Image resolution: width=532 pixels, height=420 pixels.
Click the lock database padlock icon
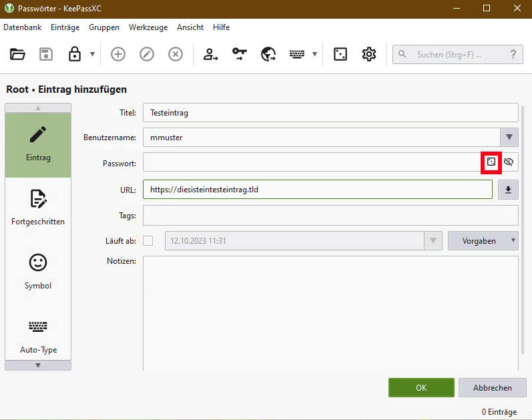tap(75, 55)
